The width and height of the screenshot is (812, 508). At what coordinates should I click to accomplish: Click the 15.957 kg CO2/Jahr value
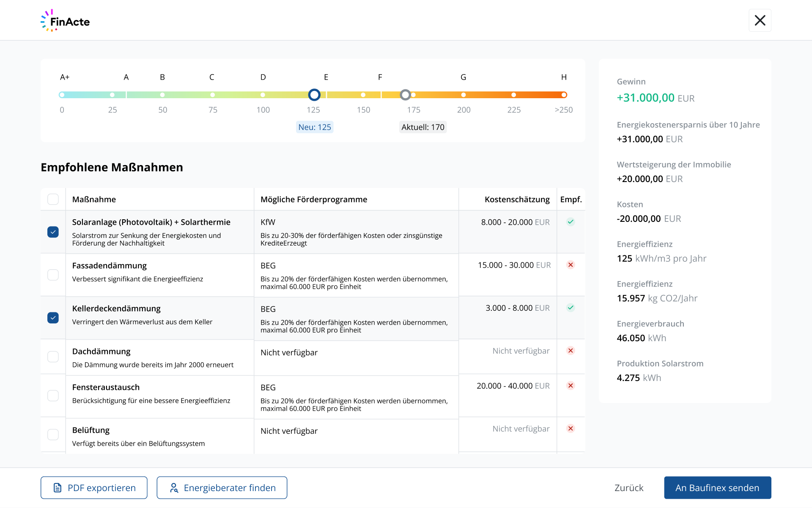pos(657,298)
